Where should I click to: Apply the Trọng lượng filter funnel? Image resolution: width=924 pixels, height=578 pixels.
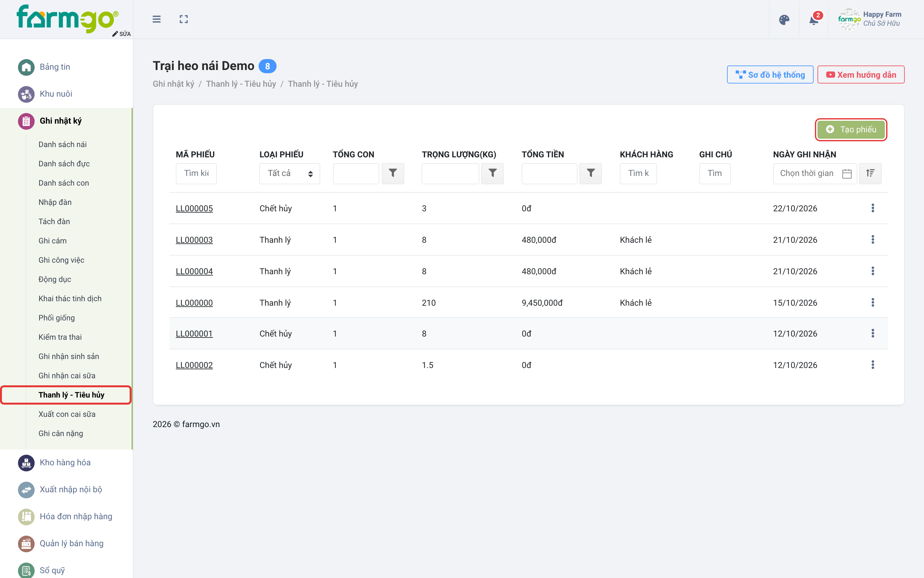(x=492, y=173)
